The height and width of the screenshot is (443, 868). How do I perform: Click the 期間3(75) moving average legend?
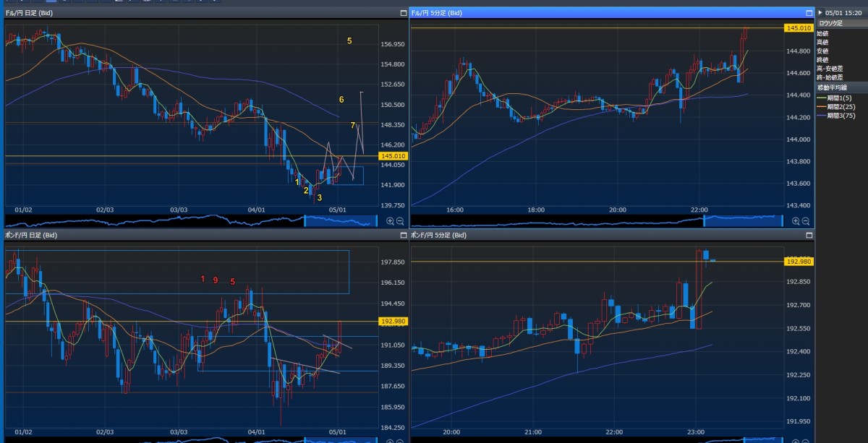pyautogui.click(x=841, y=116)
